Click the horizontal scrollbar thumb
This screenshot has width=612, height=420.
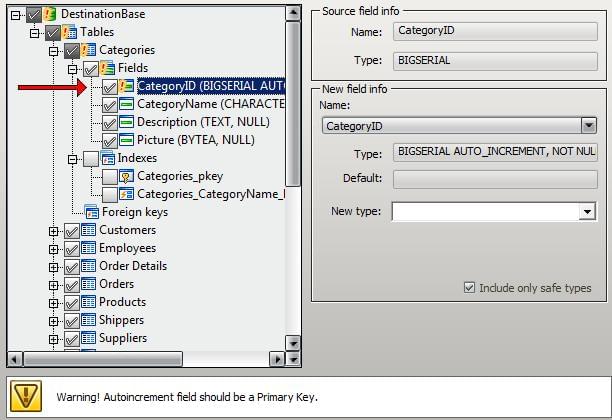pos(103,359)
